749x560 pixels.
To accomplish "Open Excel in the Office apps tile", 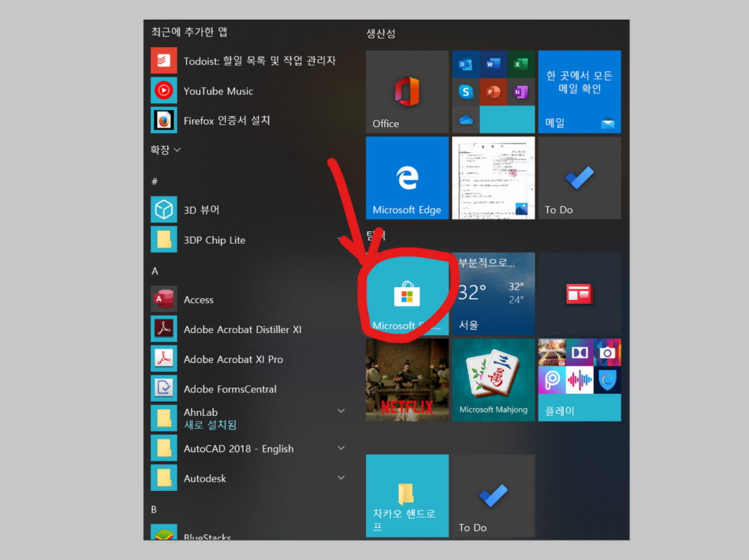I will pos(521,64).
